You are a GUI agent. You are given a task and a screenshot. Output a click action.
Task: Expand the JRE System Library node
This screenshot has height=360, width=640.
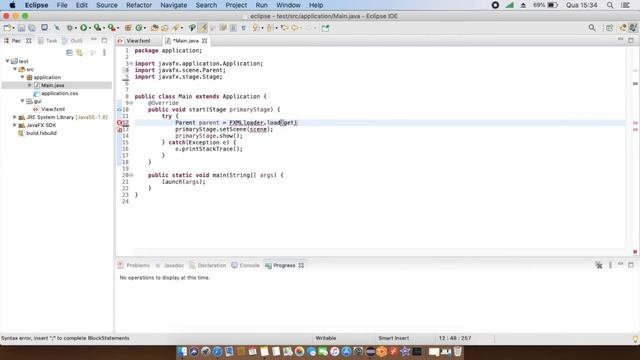coord(15,117)
